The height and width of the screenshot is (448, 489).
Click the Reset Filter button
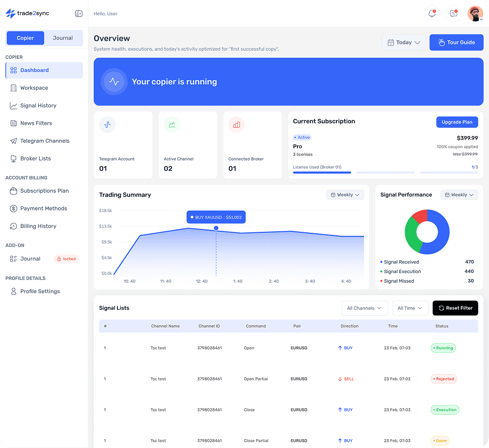pos(455,308)
